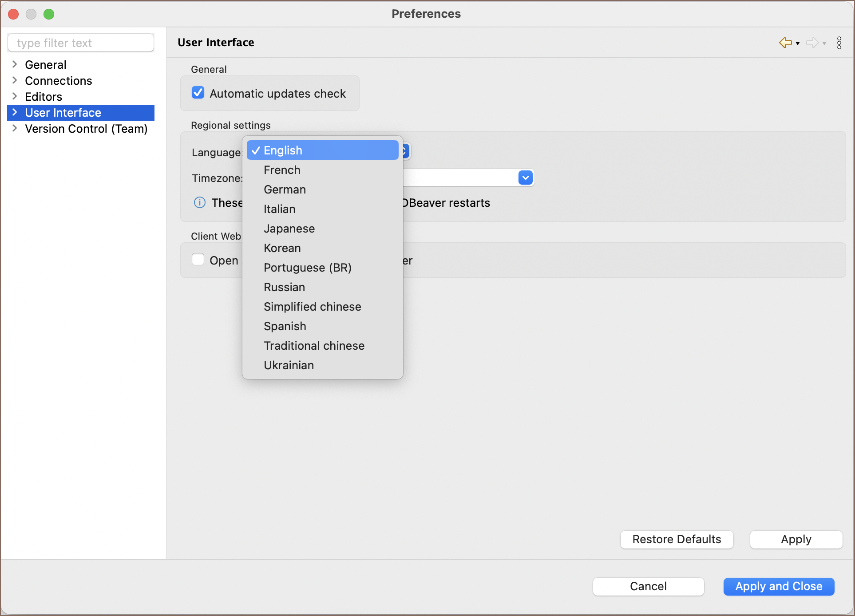Expand the Editors tree arrow
The height and width of the screenshot is (616, 855).
(x=15, y=96)
